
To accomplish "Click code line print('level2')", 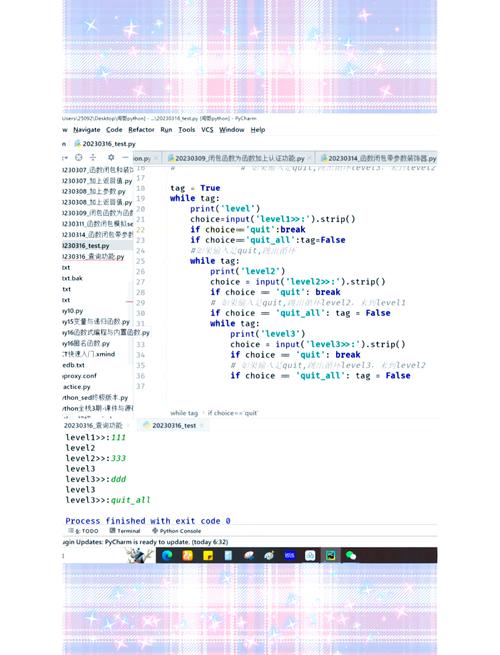I will pos(247,271).
